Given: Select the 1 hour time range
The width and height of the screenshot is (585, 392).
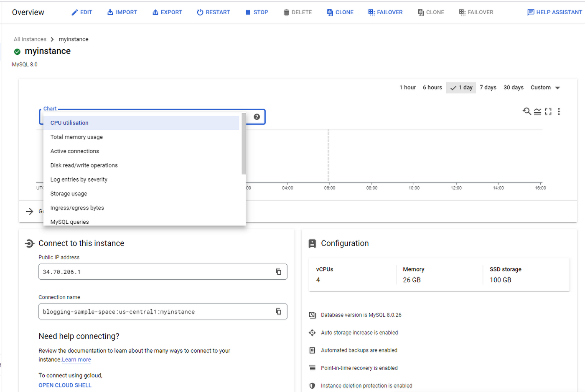Looking at the screenshot, I should [x=407, y=87].
